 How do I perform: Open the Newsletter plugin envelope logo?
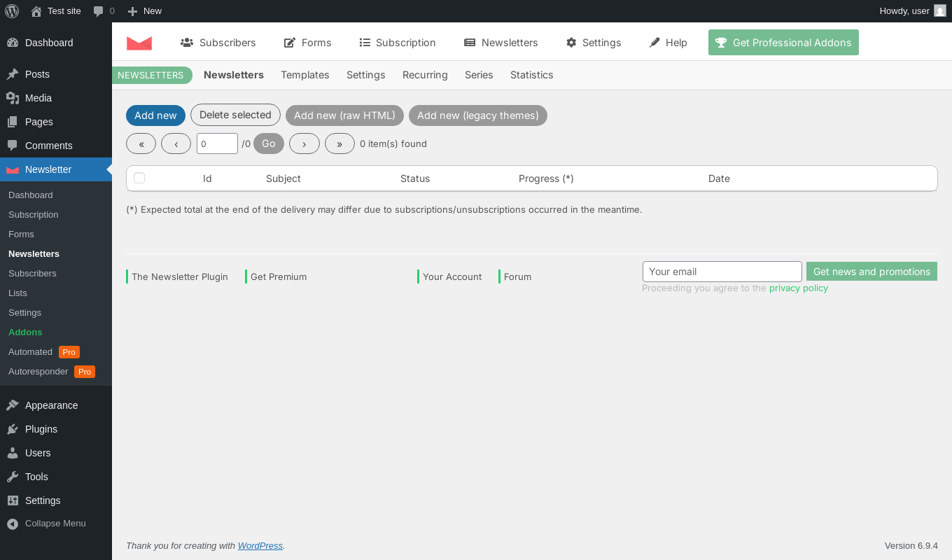139,43
